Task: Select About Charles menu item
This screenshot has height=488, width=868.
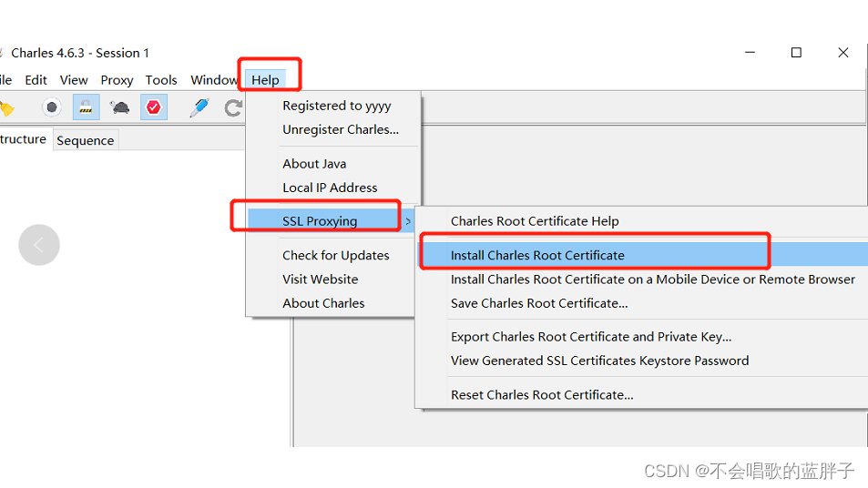Action: (323, 303)
